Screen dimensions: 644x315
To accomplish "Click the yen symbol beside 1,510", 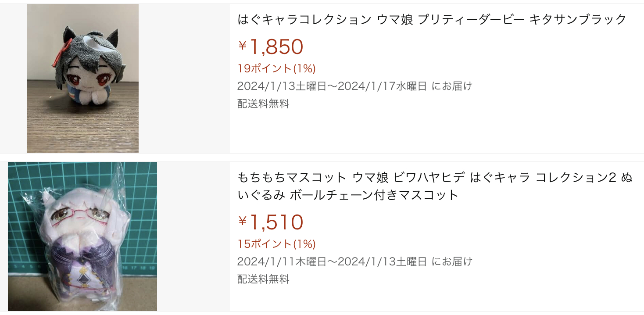I will point(242,221).
